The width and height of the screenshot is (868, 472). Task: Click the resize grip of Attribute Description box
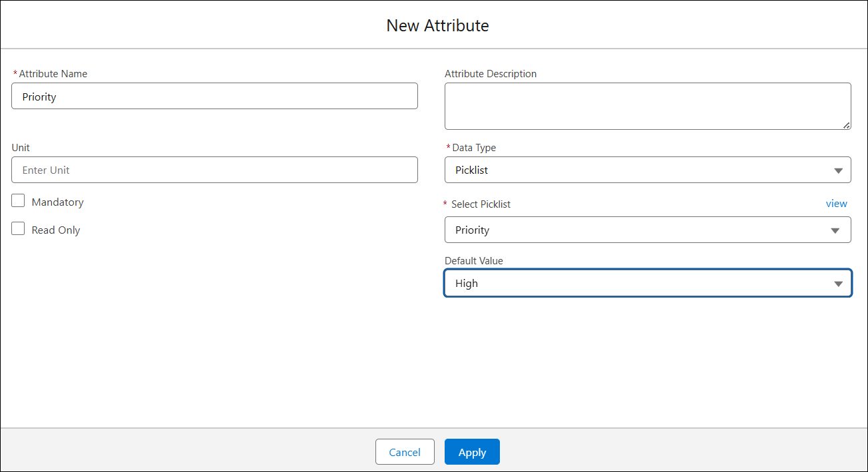coord(846,124)
